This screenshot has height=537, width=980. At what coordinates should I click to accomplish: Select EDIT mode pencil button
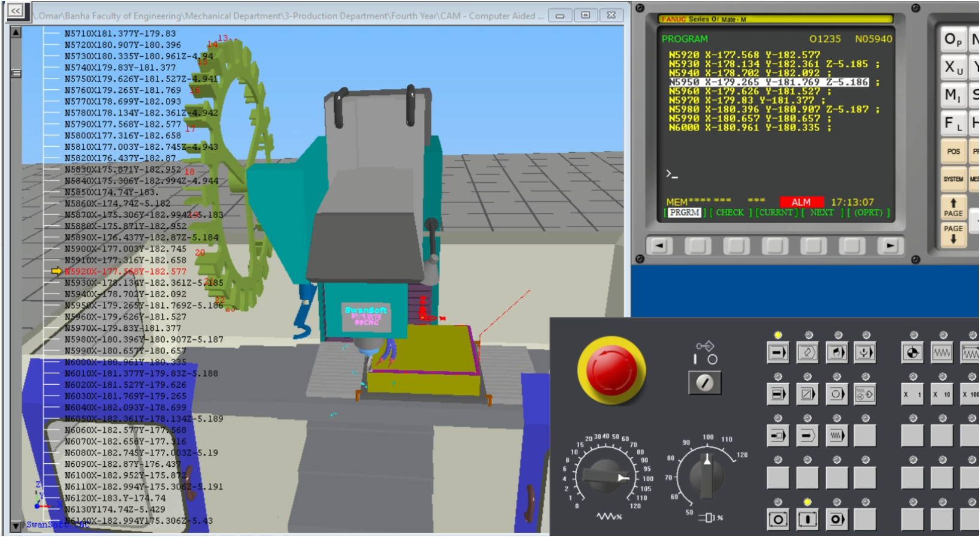[x=807, y=352]
